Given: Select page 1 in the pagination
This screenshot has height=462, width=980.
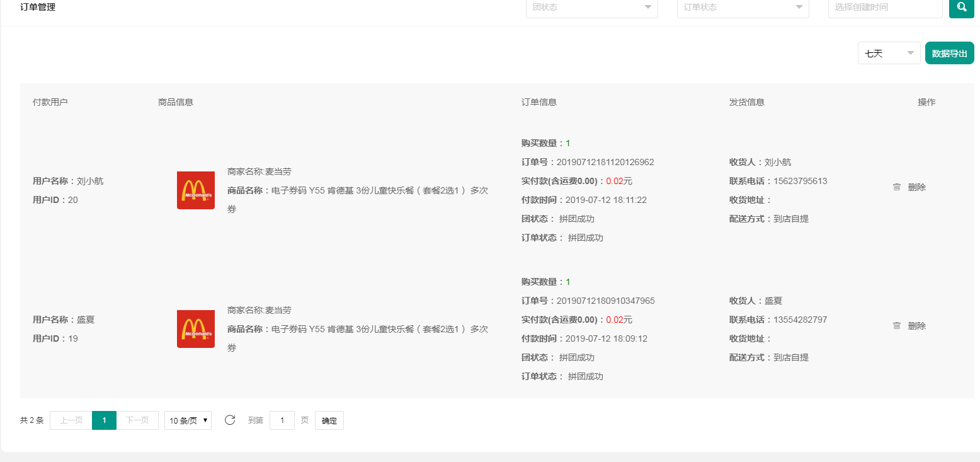Looking at the screenshot, I should [x=104, y=420].
